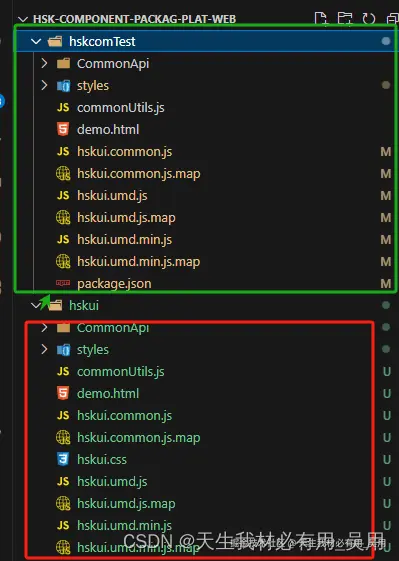Click git status dot on hskcomTest row
The width and height of the screenshot is (399, 561).
pyautogui.click(x=386, y=41)
